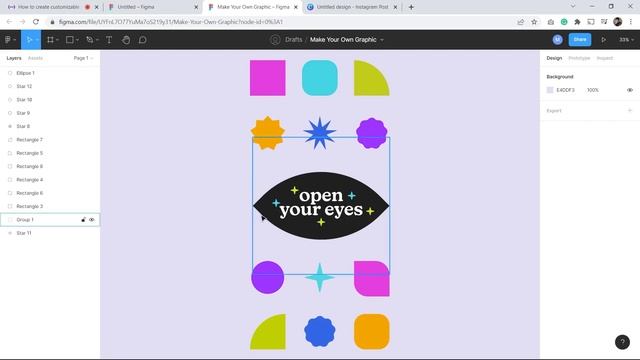Select the Frame tool
Screen dimensions: 640x360
point(50,40)
